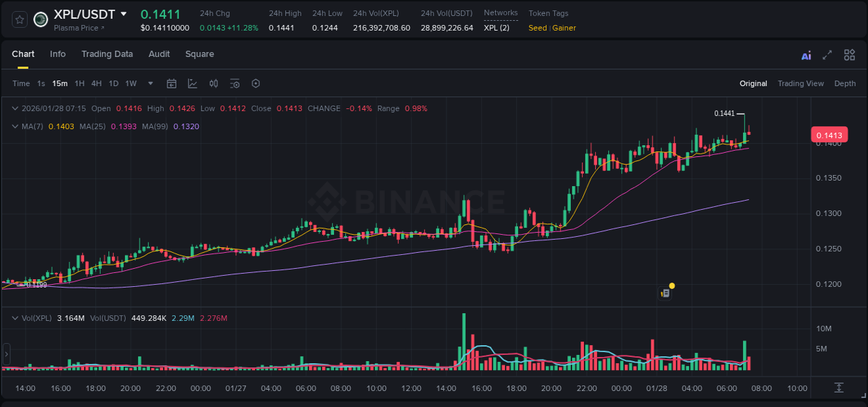Click the Seed token tag
Image resolution: width=868 pixels, height=407 pixels.
coord(537,28)
